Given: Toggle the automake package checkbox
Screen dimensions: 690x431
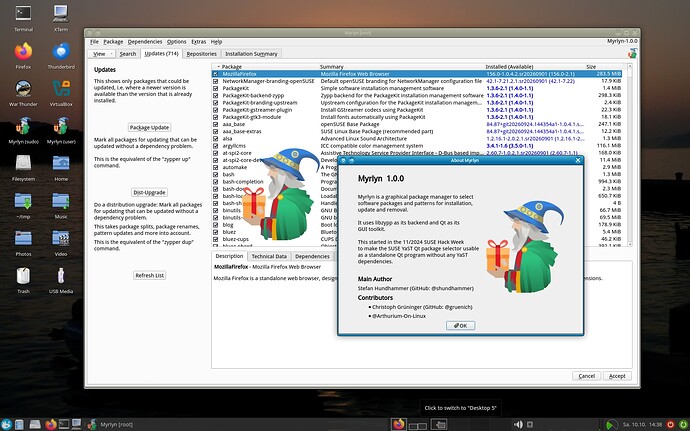Looking at the screenshot, I should [x=216, y=167].
